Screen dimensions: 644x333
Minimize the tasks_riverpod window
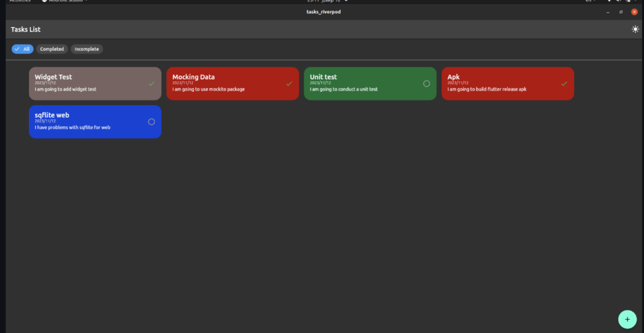coord(608,12)
